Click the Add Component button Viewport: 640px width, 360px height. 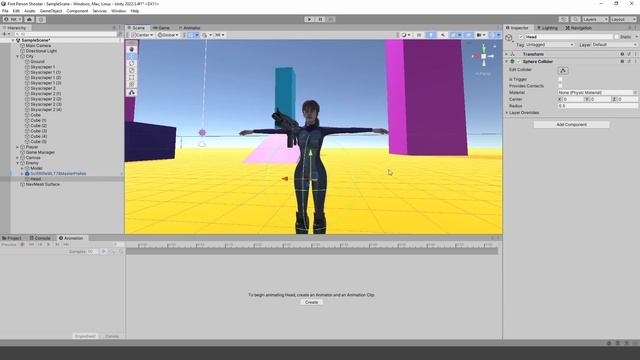(571, 124)
